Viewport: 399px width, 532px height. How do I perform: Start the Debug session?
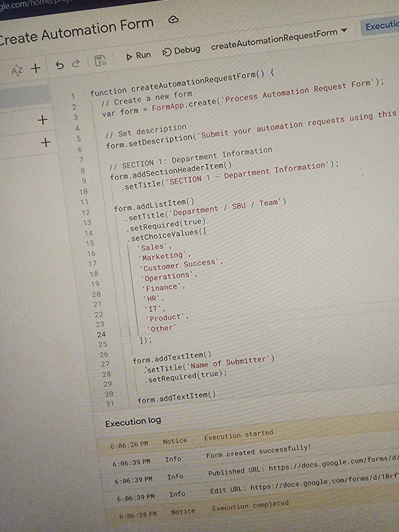(181, 51)
